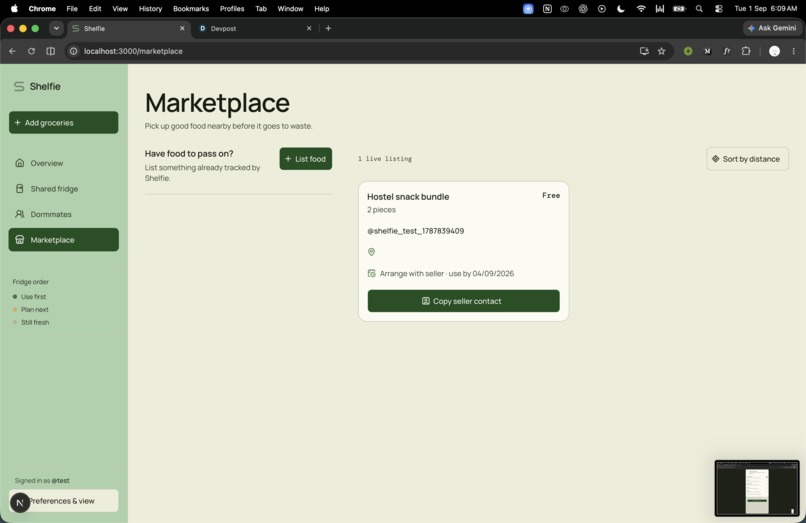
Task: Click the Add groceries button
Action: click(x=64, y=122)
